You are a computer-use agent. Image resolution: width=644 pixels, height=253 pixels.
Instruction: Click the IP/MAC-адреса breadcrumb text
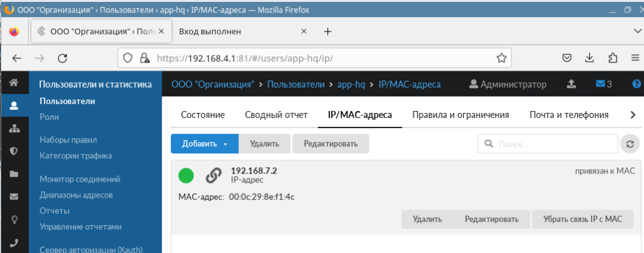click(x=409, y=85)
